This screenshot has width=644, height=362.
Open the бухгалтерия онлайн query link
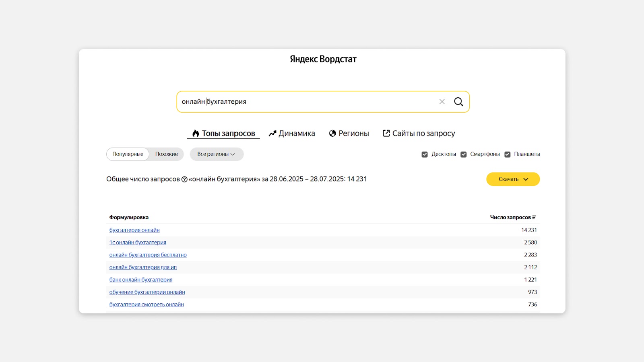pyautogui.click(x=134, y=230)
